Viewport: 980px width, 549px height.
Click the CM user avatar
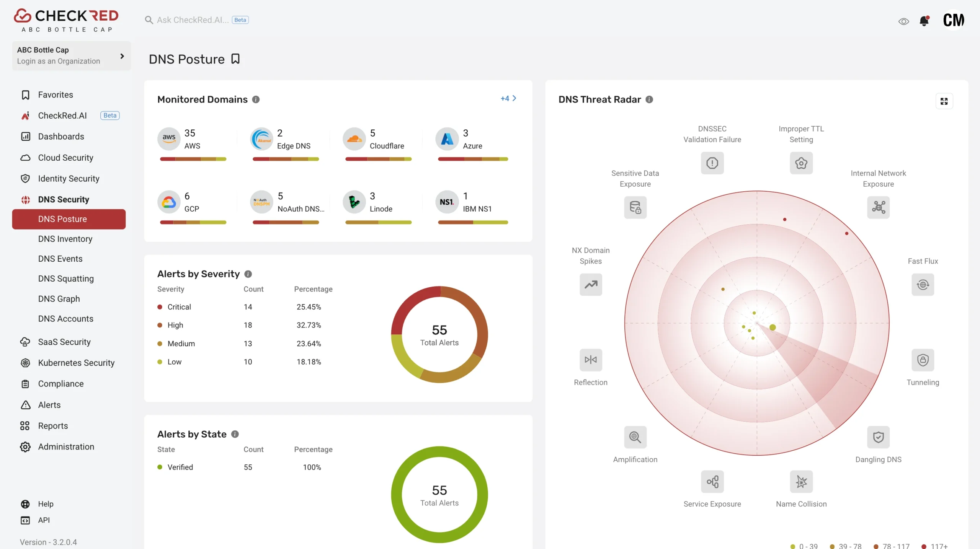point(953,21)
